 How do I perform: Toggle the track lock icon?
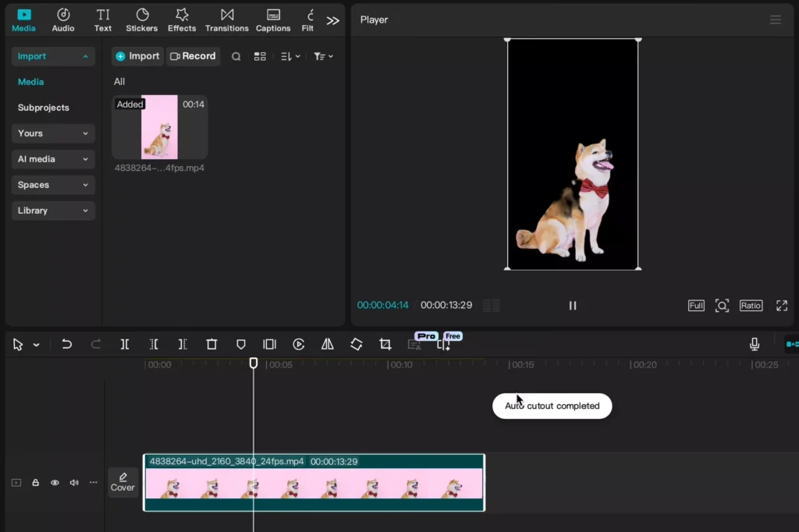click(x=36, y=483)
